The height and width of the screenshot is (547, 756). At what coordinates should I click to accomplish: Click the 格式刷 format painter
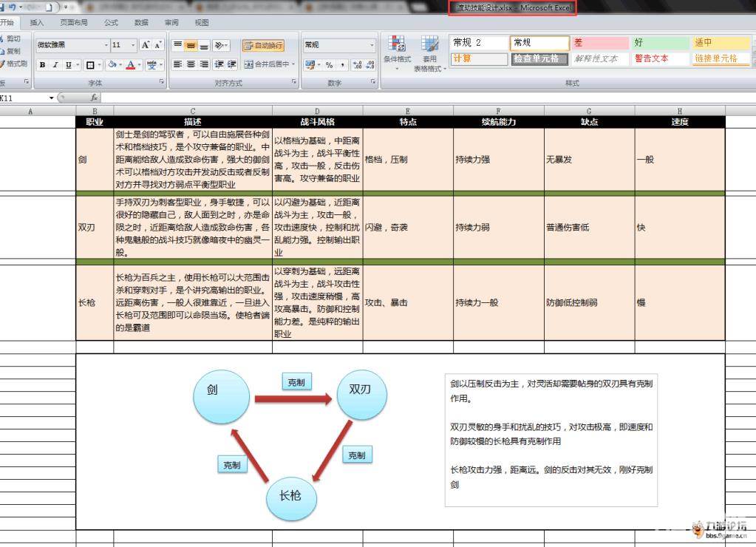coord(13,64)
